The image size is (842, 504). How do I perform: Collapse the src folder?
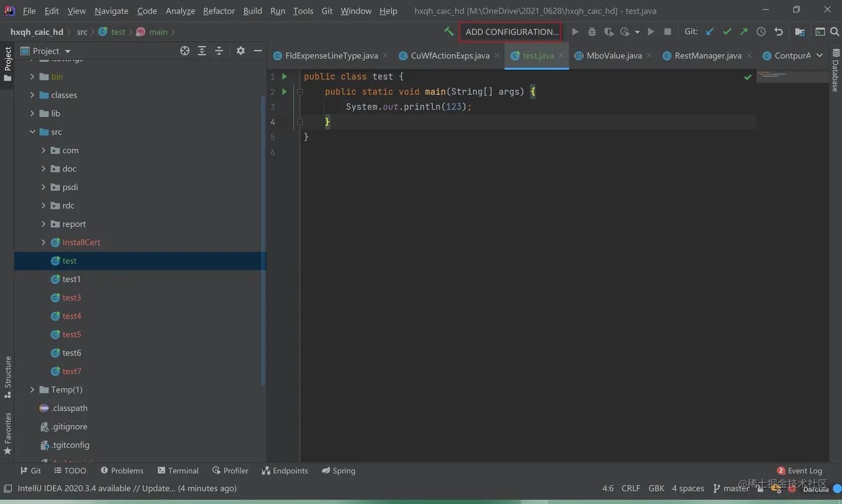pyautogui.click(x=32, y=132)
